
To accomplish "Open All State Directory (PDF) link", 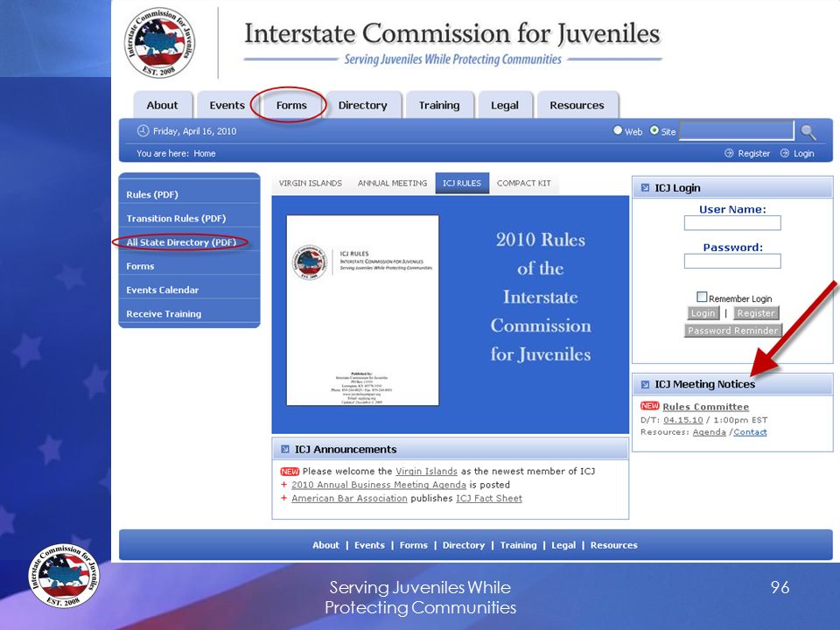I will (x=181, y=242).
